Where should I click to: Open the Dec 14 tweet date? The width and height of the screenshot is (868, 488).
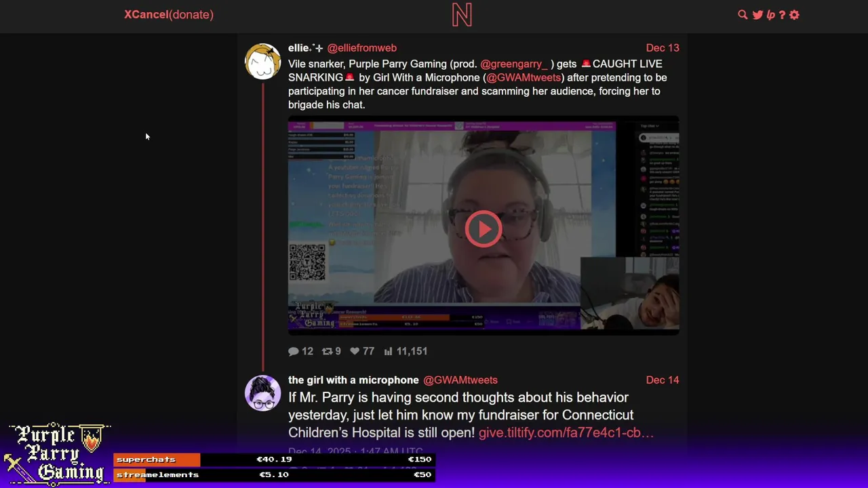[663, 380]
